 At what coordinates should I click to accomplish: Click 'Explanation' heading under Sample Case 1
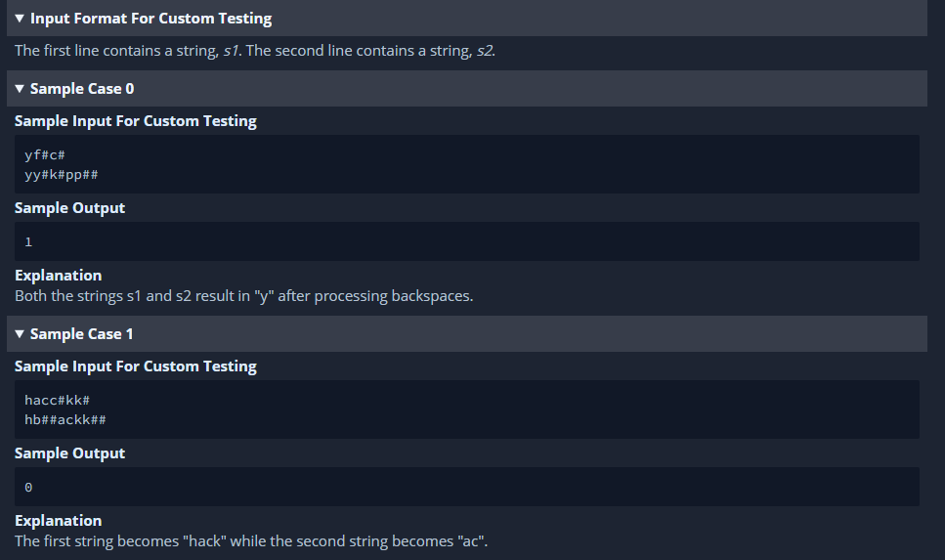[x=58, y=521]
